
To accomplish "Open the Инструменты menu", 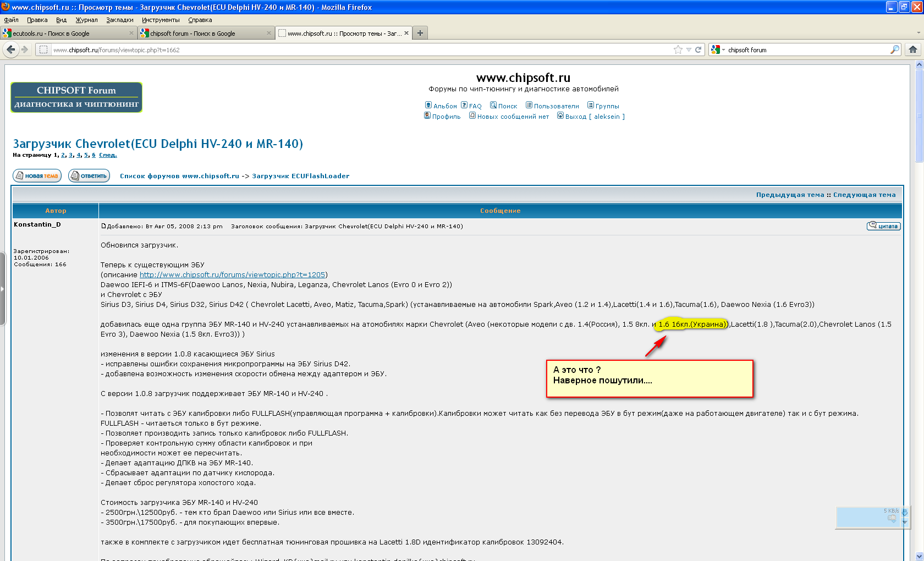I will 161,20.
